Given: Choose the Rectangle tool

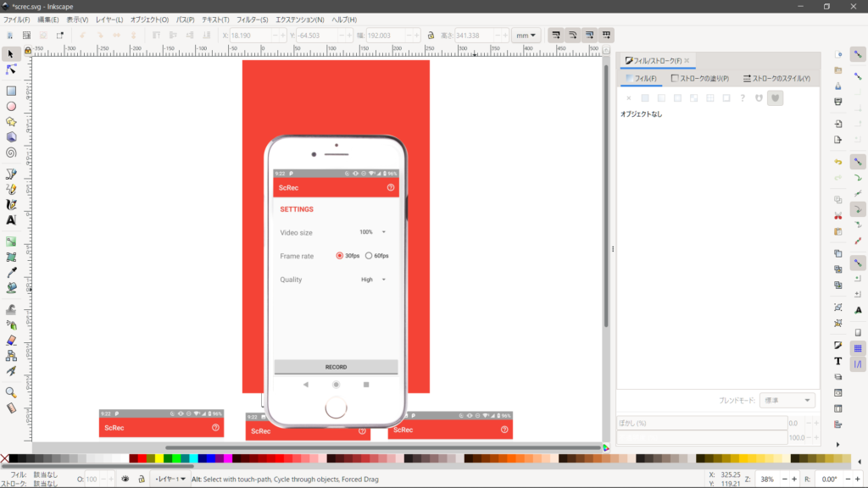Looking at the screenshot, I should (10, 91).
